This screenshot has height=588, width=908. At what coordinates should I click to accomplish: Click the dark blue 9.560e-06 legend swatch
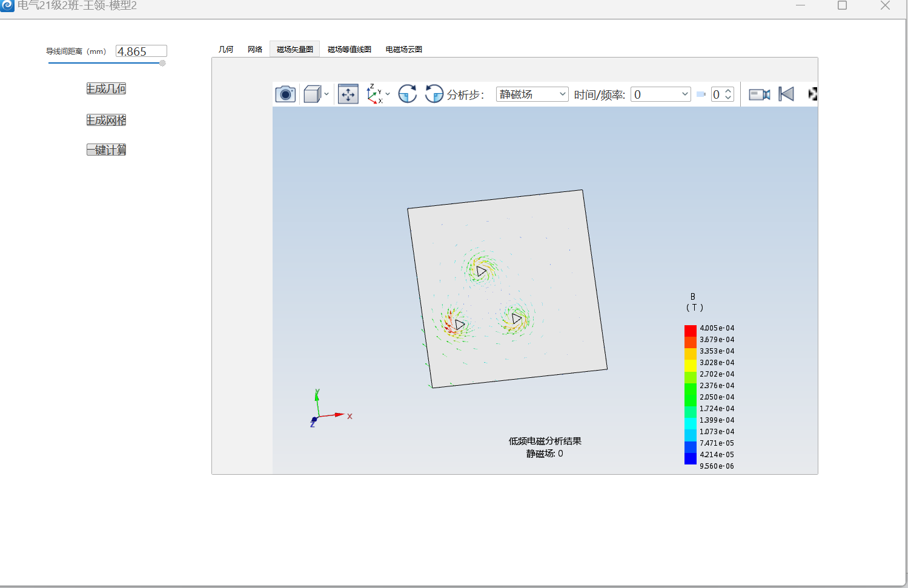coord(691,459)
